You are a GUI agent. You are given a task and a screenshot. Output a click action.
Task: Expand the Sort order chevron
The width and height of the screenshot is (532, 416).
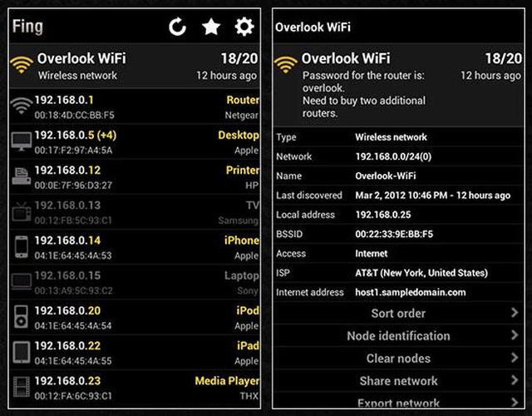(515, 313)
